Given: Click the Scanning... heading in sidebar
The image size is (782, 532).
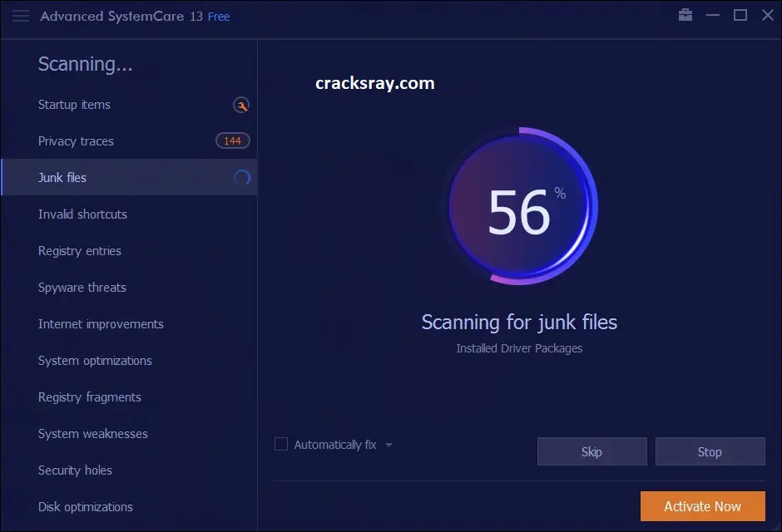Looking at the screenshot, I should pyautogui.click(x=86, y=64).
